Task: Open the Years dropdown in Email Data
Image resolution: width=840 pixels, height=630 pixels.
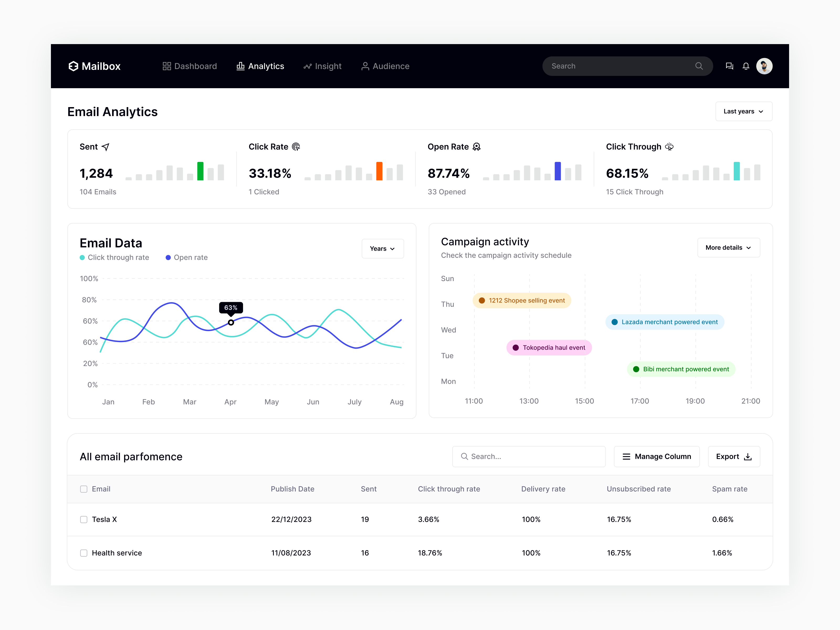Action: click(x=382, y=248)
